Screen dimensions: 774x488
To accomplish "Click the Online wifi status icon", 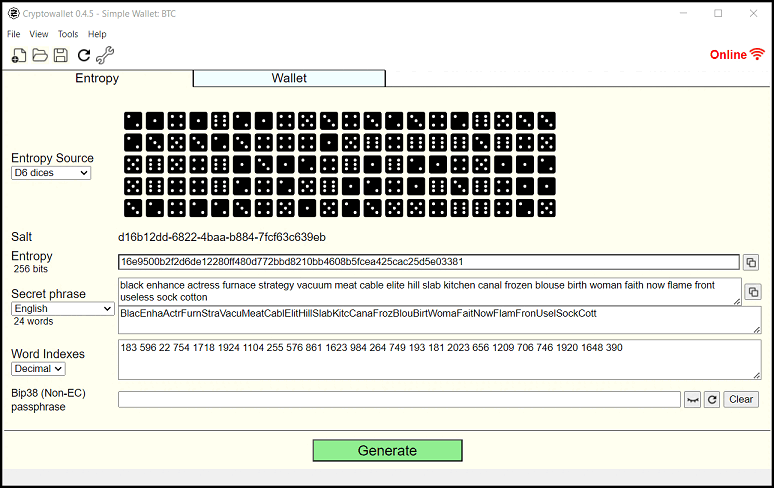I will [757, 54].
